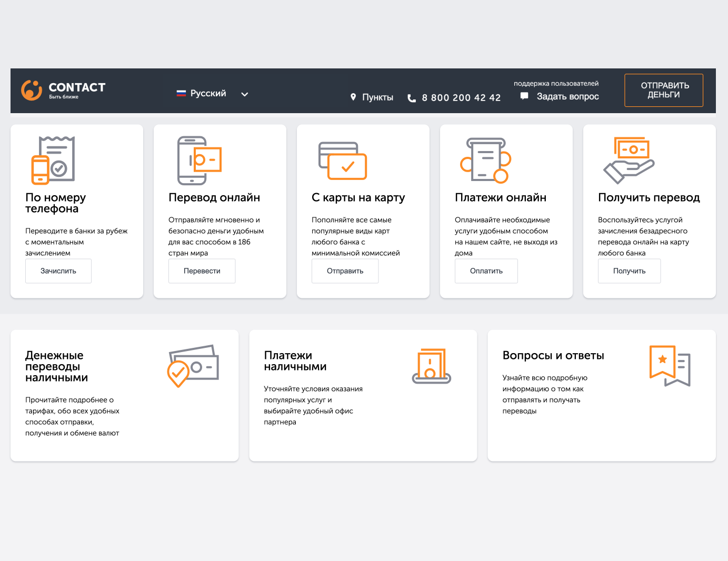
Task: Open the Платежи онлайн heading
Action: (501, 197)
